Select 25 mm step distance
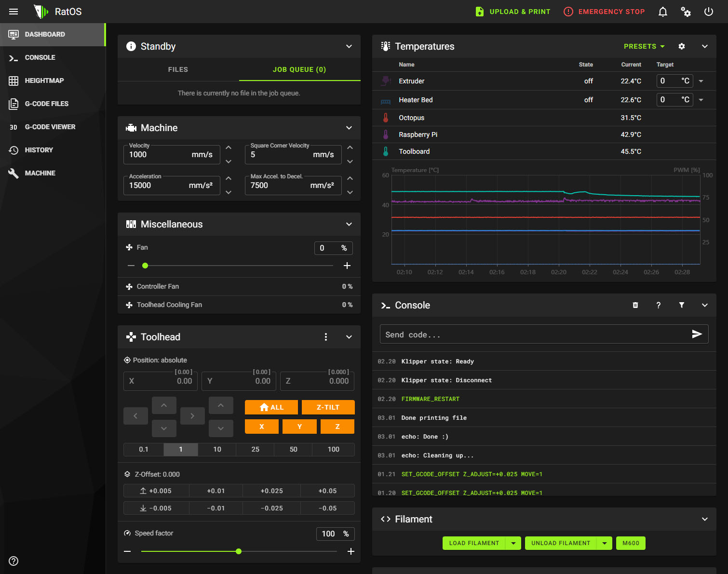Viewport: 728px width, 574px height. 256,449
